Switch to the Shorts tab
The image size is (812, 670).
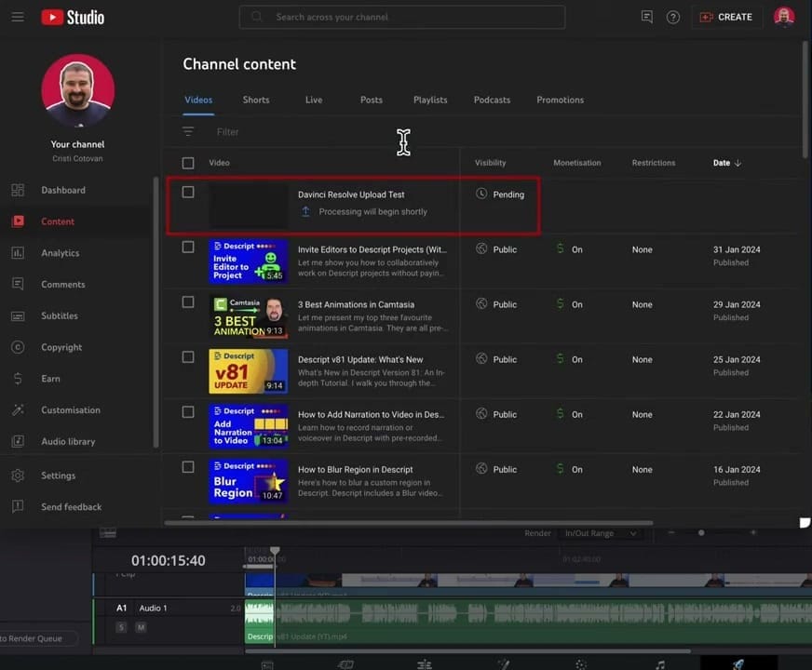[x=255, y=100]
